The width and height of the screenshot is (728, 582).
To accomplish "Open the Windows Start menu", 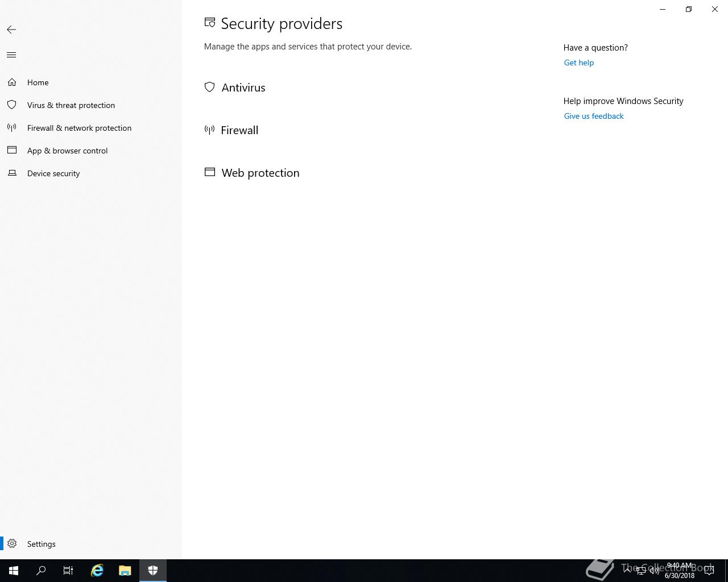I will 14,571.
